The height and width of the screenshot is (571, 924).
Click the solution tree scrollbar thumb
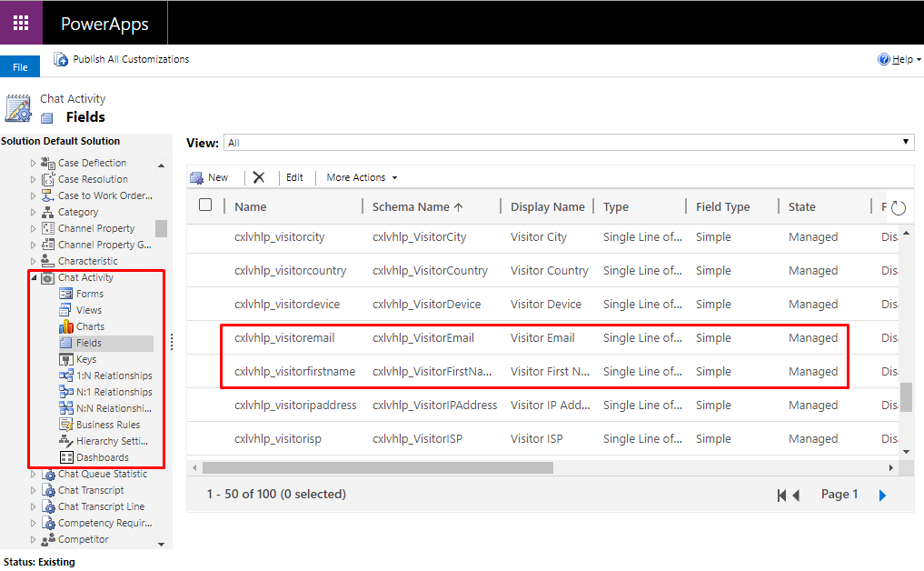pyautogui.click(x=161, y=228)
